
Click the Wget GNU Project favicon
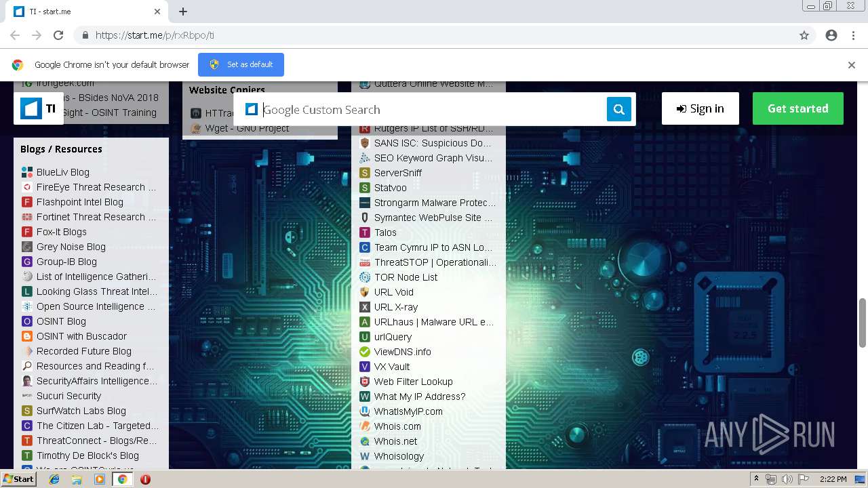tap(196, 128)
